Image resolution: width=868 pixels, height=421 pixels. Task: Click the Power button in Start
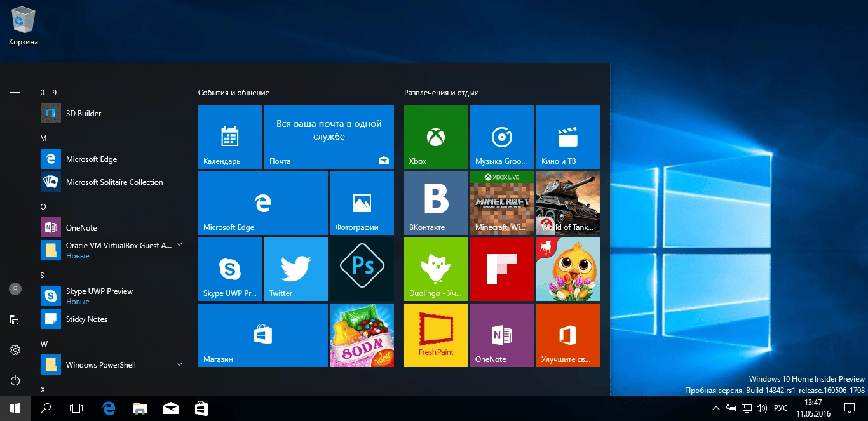click(15, 380)
